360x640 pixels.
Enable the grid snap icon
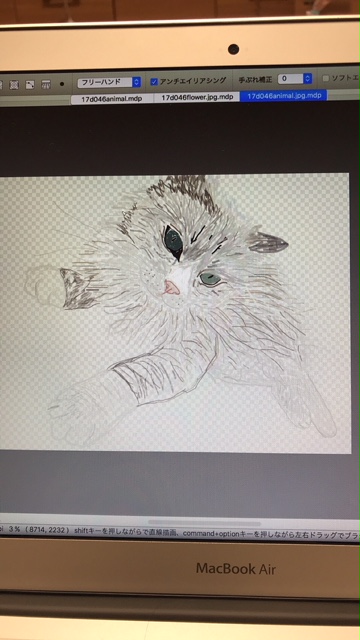[14, 84]
